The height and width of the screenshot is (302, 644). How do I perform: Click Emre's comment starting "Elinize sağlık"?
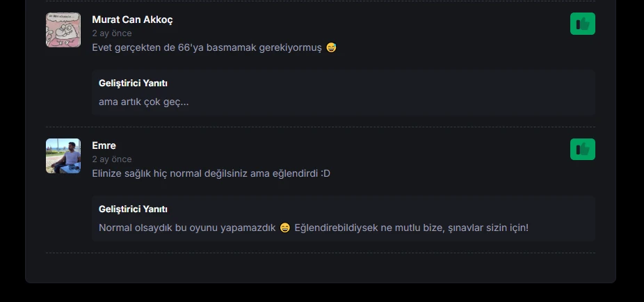[x=211, y=174]
